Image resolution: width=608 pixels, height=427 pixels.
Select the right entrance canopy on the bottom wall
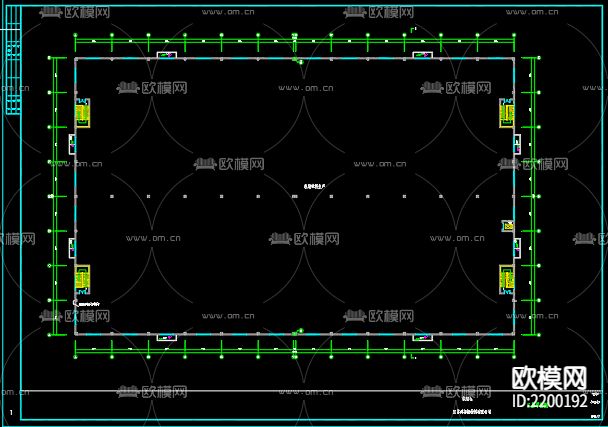pos(422,338)
